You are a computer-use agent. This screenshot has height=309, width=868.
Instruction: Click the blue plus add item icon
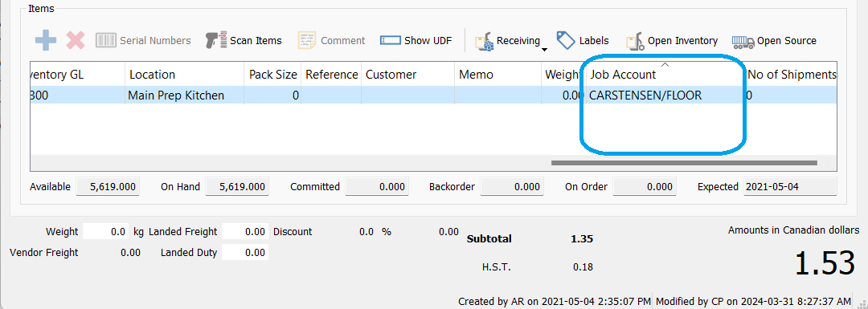[x=45, y=40]
